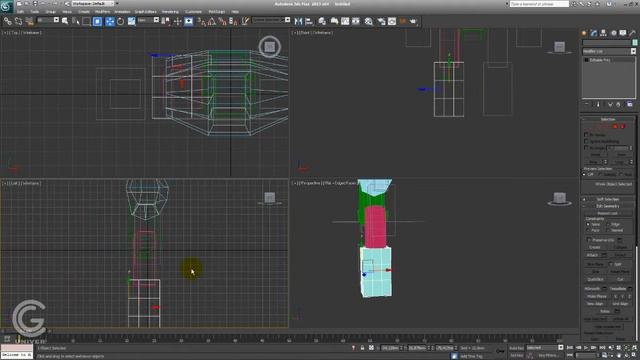Viewport: 640px width, 360px height.
Task: Activate the Select and Move tool
Action: click(109, 21)
